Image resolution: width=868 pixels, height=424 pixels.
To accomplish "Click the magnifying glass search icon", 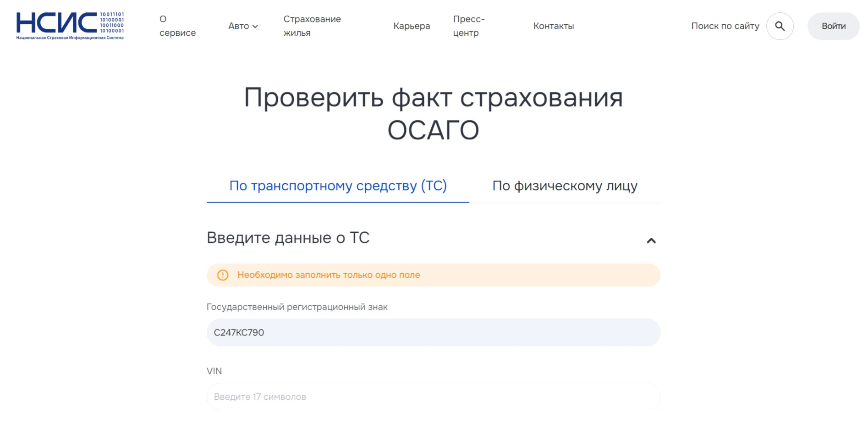I will [779, 26].
